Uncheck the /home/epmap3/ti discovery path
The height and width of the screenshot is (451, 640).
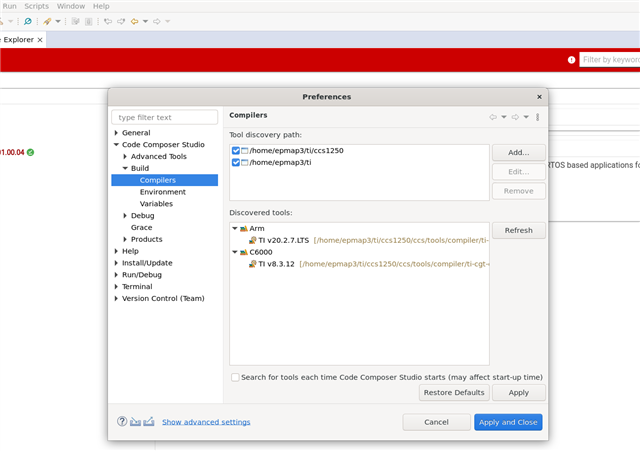coord(236,162)
